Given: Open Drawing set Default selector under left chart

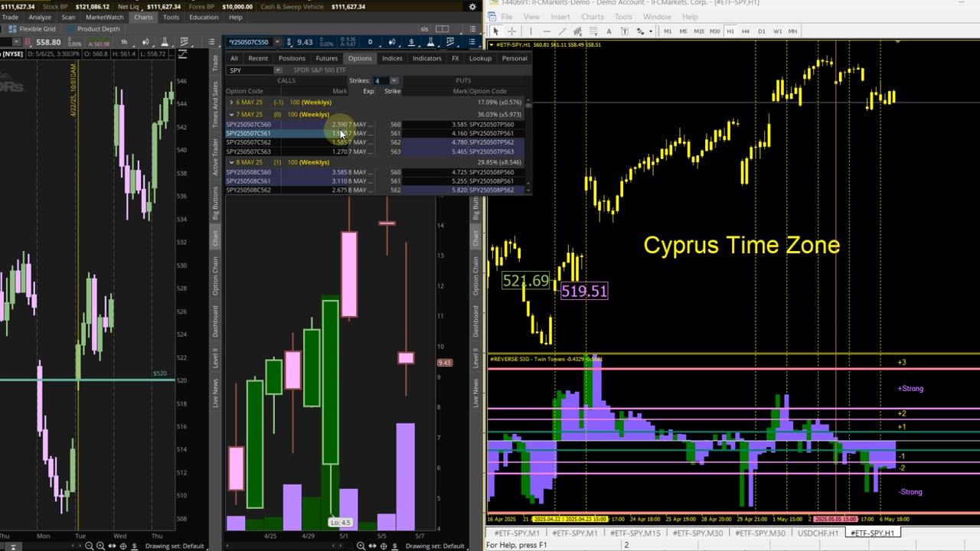Looking at the screenshot, I should pyautogui.click(x=175, y=546).
